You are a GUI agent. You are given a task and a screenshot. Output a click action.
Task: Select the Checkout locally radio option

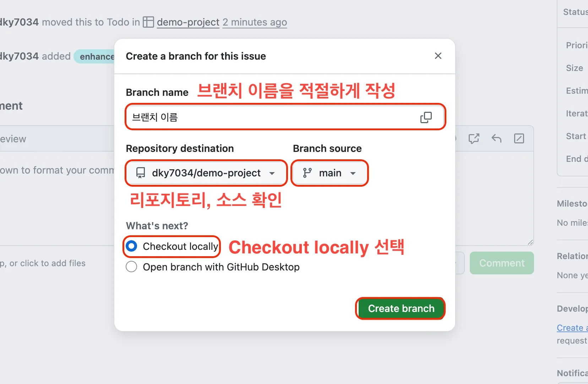tap(131, 246)
